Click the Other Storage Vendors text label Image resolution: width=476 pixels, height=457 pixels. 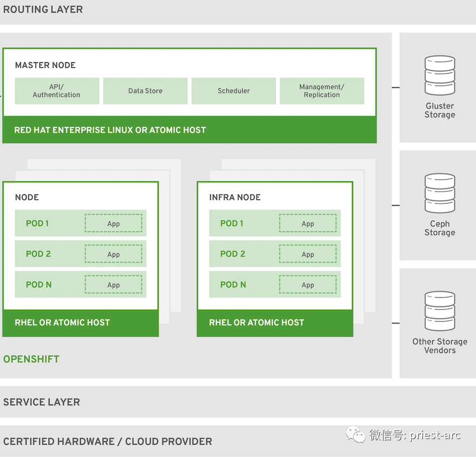pos(440,345)
